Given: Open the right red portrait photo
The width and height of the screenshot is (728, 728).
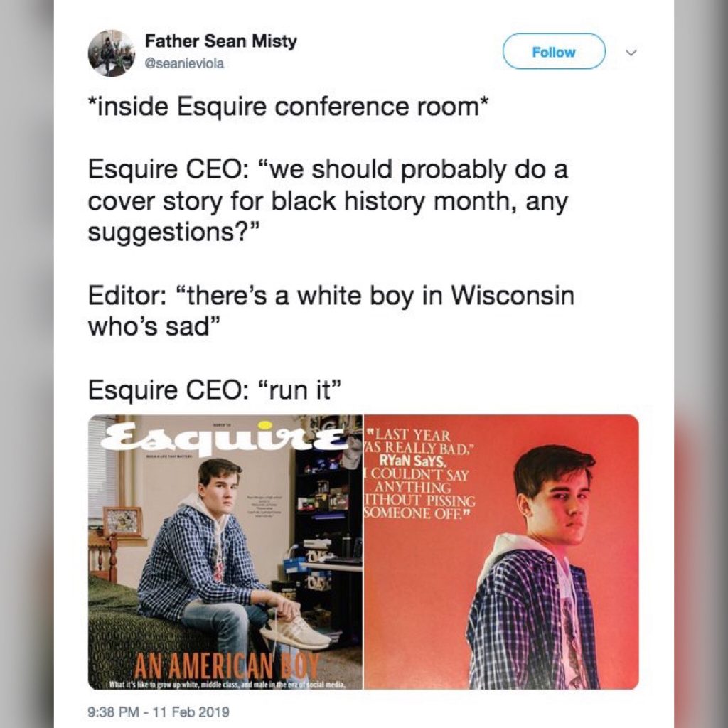Looking at the screenshot, I should pyautogui.click(x=501, y=552).
